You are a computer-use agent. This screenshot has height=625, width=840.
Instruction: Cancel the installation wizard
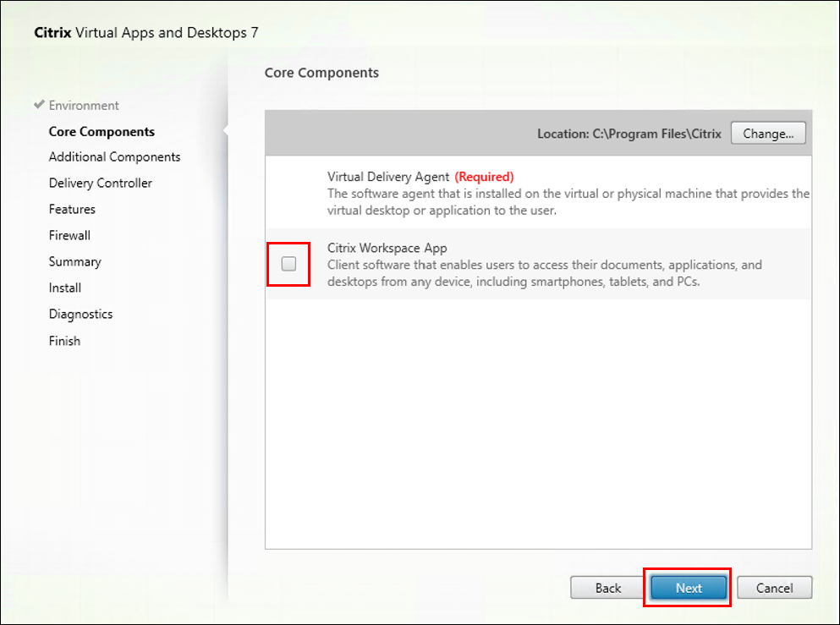pyautogui.click(x=774, y=588)
